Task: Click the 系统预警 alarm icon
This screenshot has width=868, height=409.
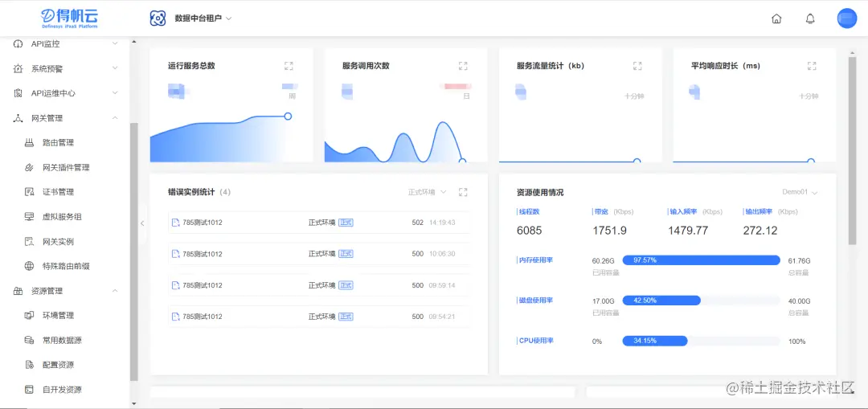Action: (x=18, y=68)
